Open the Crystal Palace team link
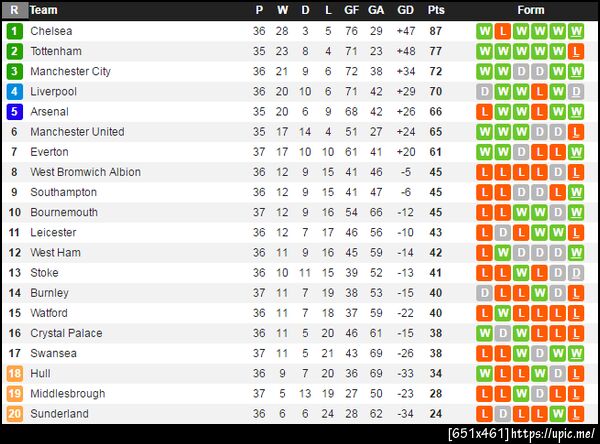 [66, 333]
